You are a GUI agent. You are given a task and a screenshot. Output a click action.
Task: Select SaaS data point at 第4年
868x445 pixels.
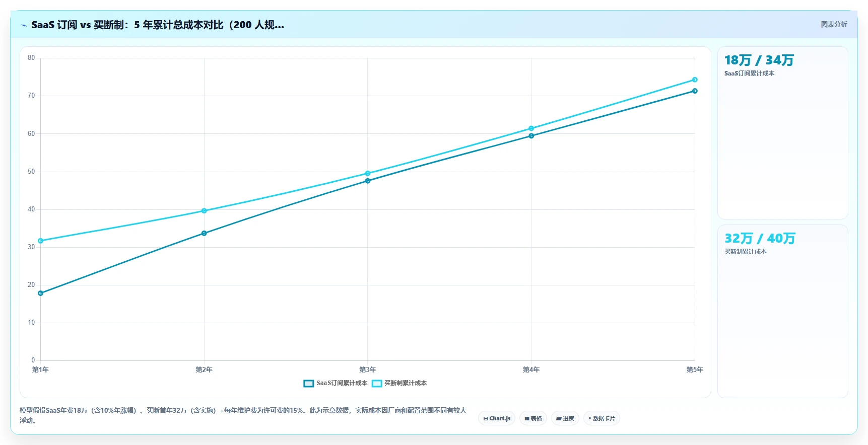(531, 136)
